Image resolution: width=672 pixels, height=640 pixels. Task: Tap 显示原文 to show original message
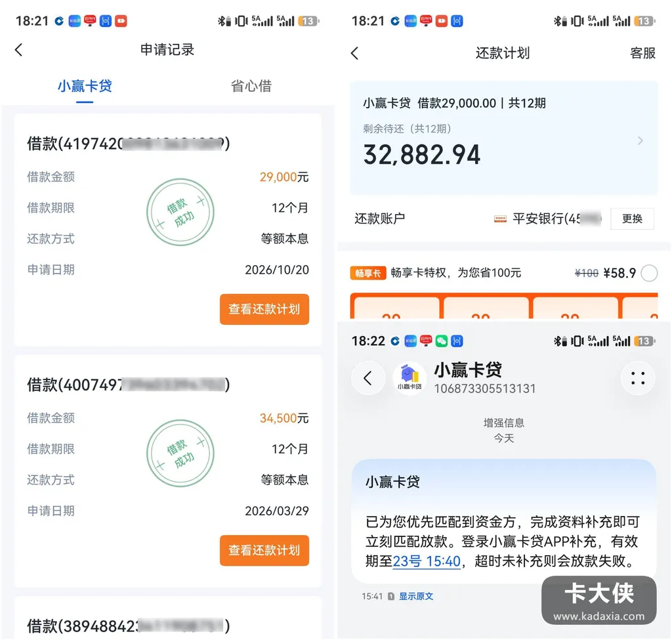[415, 596]
